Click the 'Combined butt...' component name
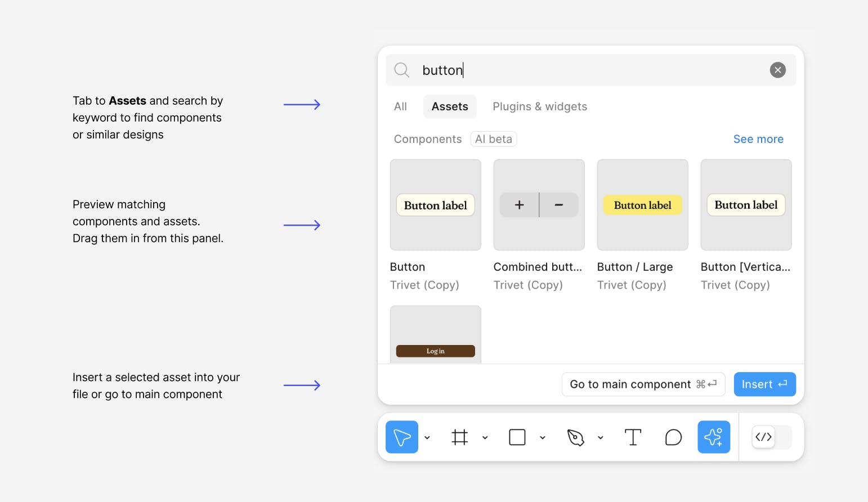 click(x=538, y=267)
